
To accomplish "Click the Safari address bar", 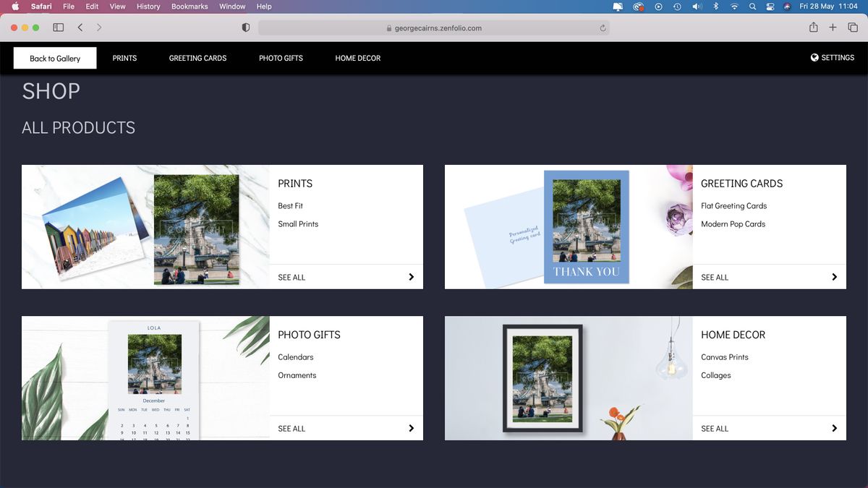I will point(434,27).
